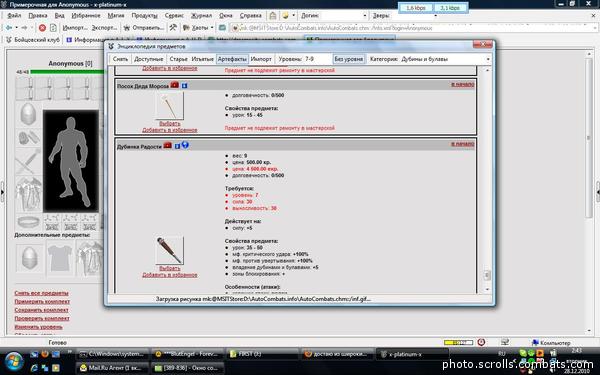Open the Журнал menu

click(201, 16)
